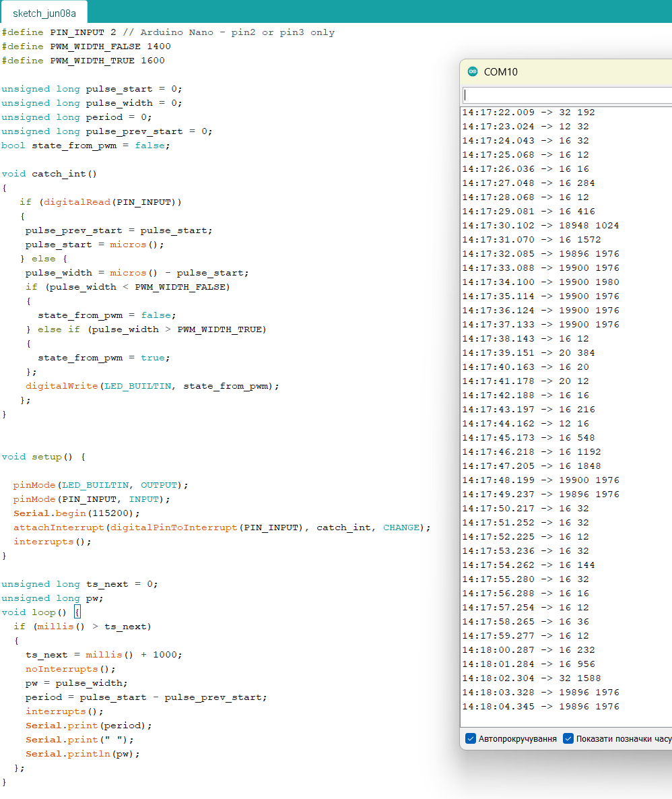Click serial line 14:18:02.304 -> 32 1588

pyautogui.click(x=531, y=678)
